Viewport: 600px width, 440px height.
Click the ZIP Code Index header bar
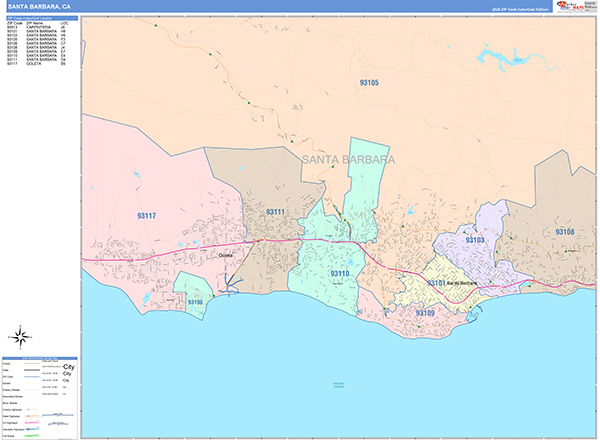click(x=42, y=18)
